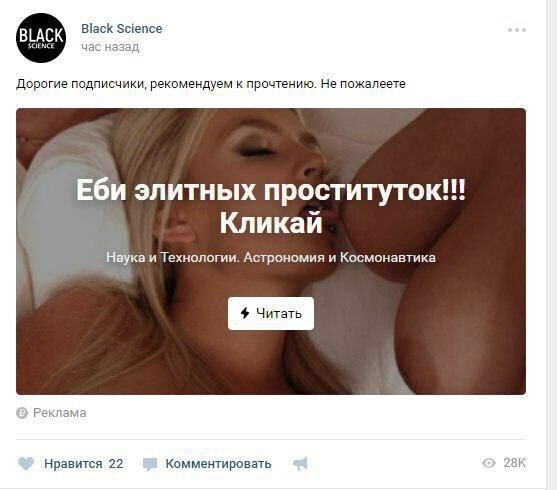The width and height of the screenshot is (557, 490).
Task: Share the post with the megaphone icon
Action: 300,464
